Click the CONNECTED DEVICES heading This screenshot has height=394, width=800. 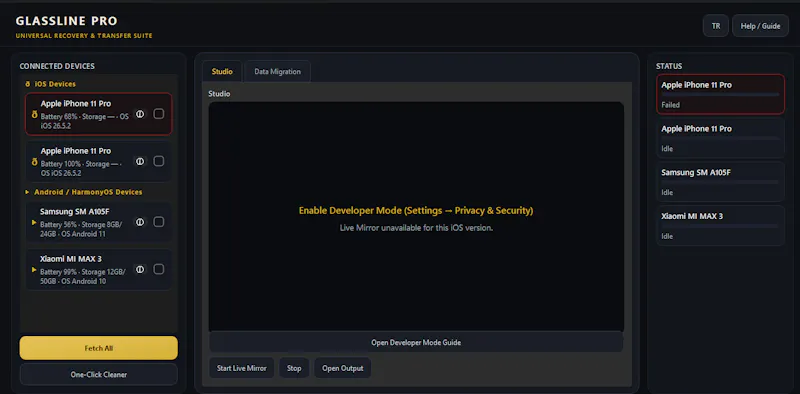(57, 66)
